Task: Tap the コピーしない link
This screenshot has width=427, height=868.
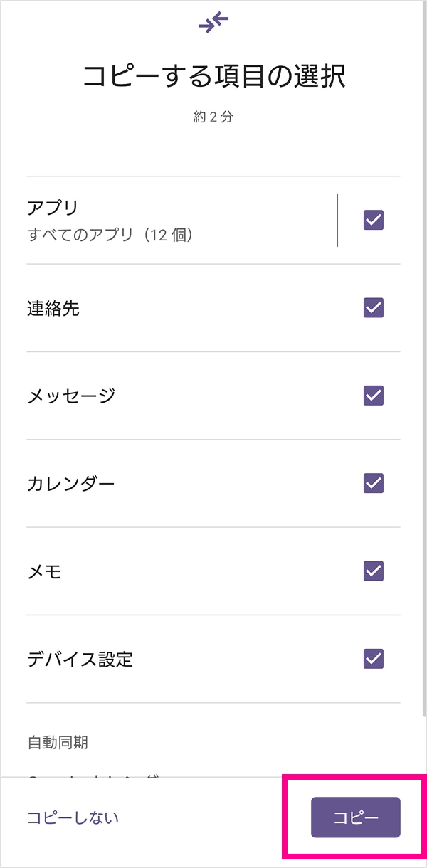Action: 73,817
